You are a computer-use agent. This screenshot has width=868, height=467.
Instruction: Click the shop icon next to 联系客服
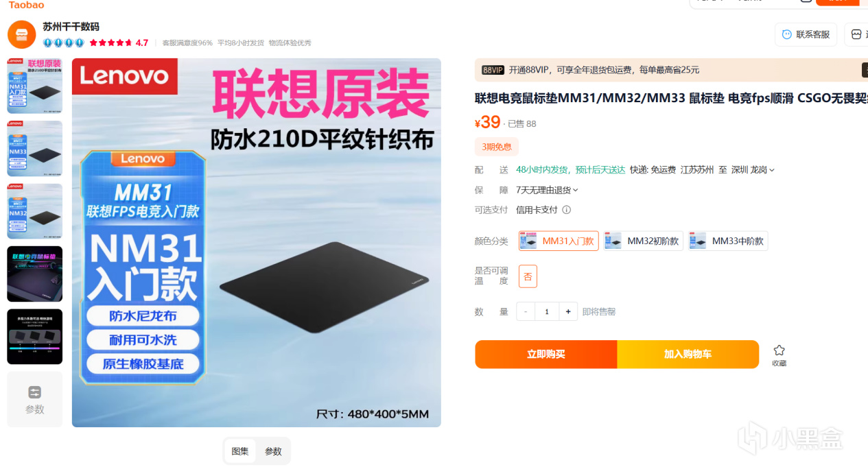(856, 34)
